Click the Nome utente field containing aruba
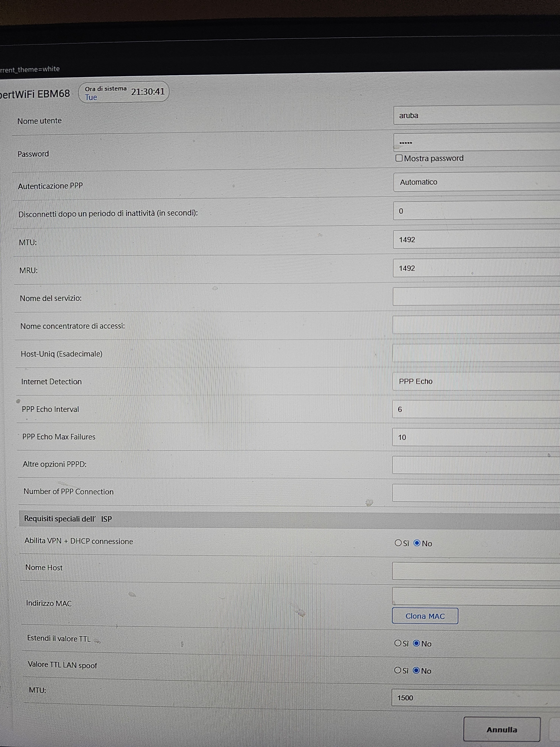 click(476, 115)
